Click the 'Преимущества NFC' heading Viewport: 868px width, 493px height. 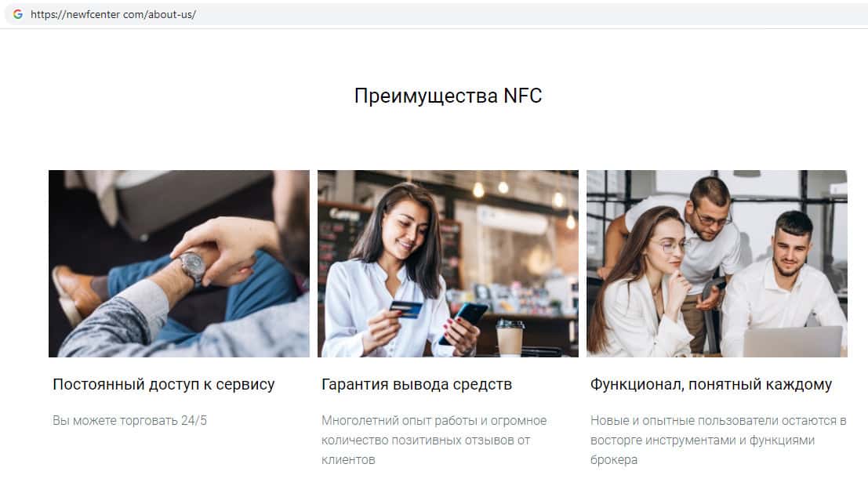pyautogui.click(x=448, y=96)
